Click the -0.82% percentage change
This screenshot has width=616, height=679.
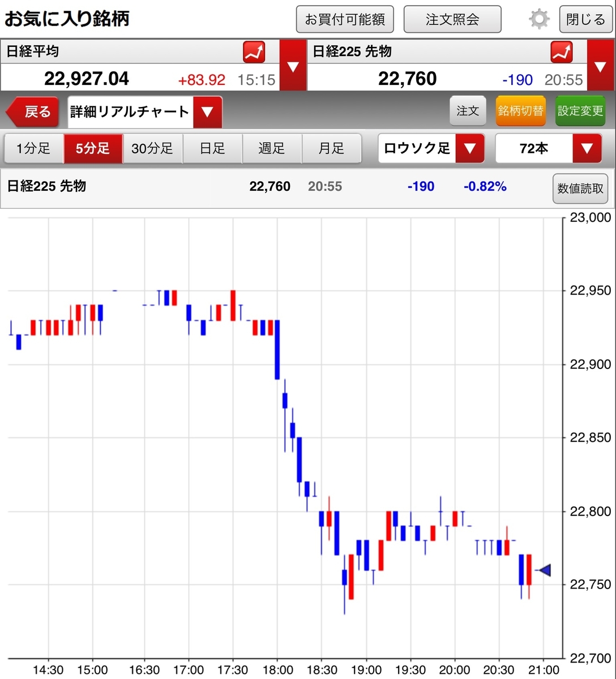(x=485, y=186)
